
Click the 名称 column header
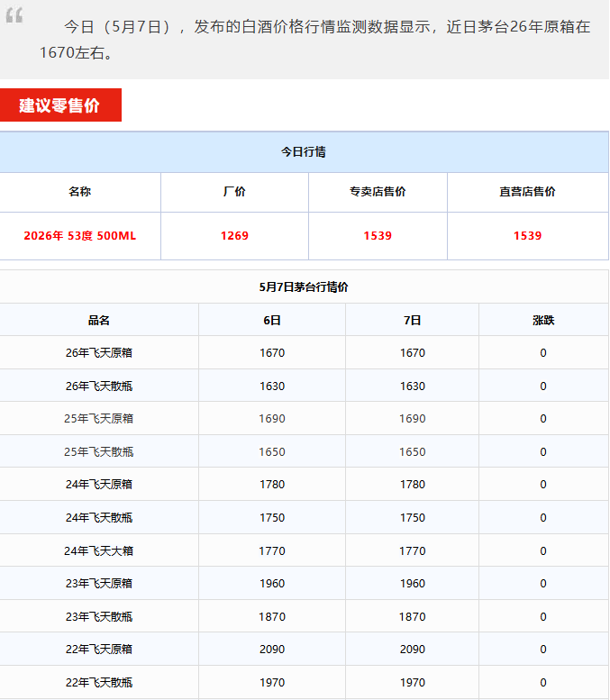(80, 192)
